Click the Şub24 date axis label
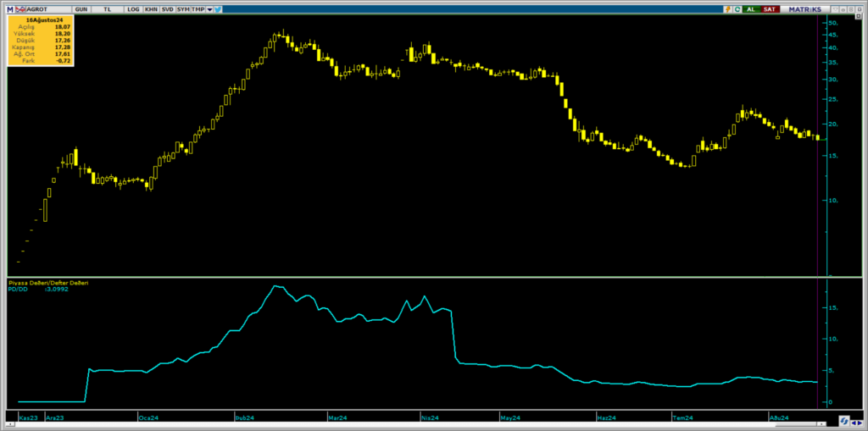 245,417
